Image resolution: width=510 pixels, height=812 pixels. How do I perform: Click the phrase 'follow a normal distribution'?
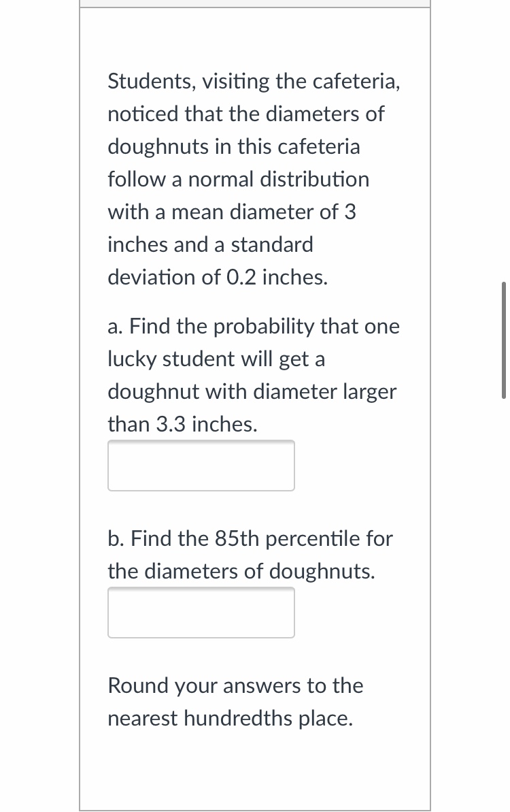coord(239,180)
